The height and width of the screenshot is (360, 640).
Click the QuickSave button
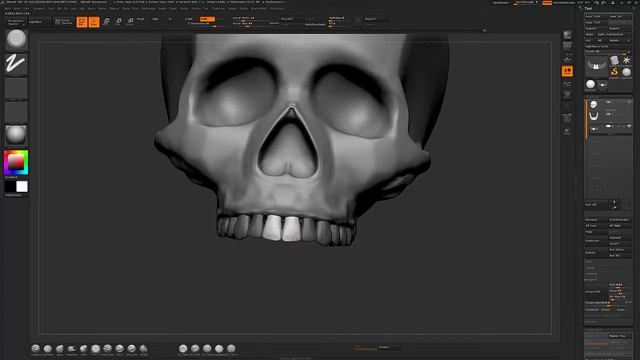(501, 3)
